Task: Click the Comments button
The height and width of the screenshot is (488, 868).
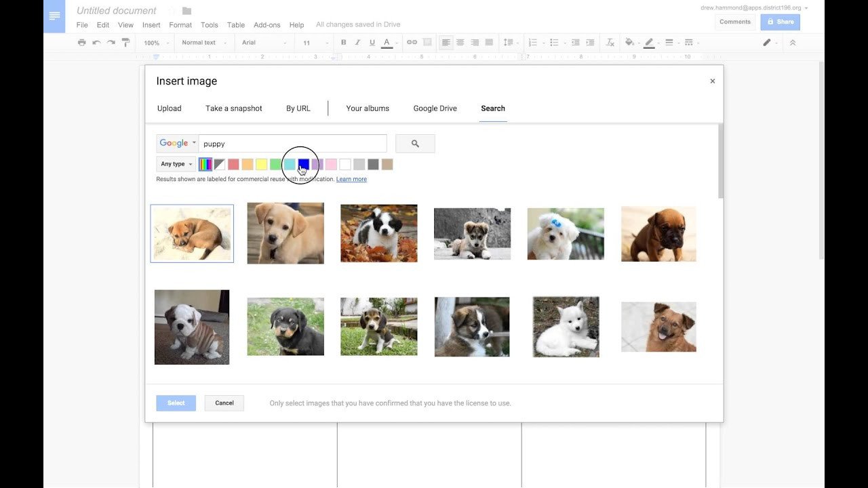Action: click(x=735, y=22)
